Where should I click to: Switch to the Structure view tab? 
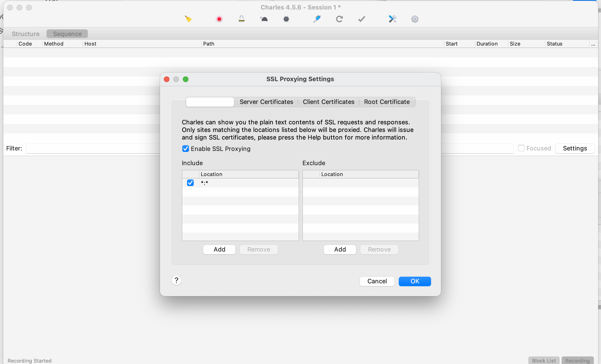click(26, 34)
